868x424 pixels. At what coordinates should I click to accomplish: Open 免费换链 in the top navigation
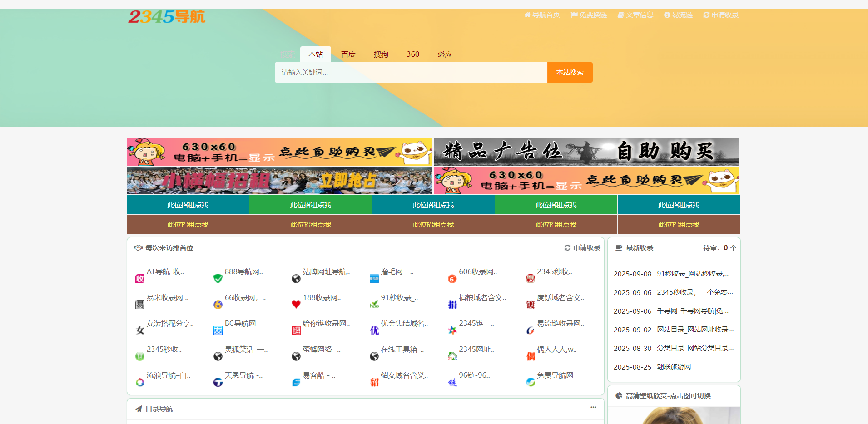click(589, 15)
